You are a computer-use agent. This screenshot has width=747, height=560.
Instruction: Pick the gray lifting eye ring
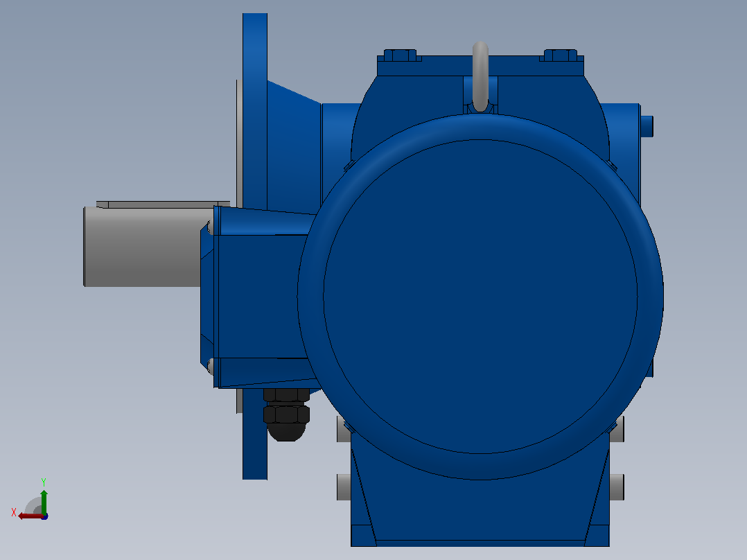click(x=480, y=76)
